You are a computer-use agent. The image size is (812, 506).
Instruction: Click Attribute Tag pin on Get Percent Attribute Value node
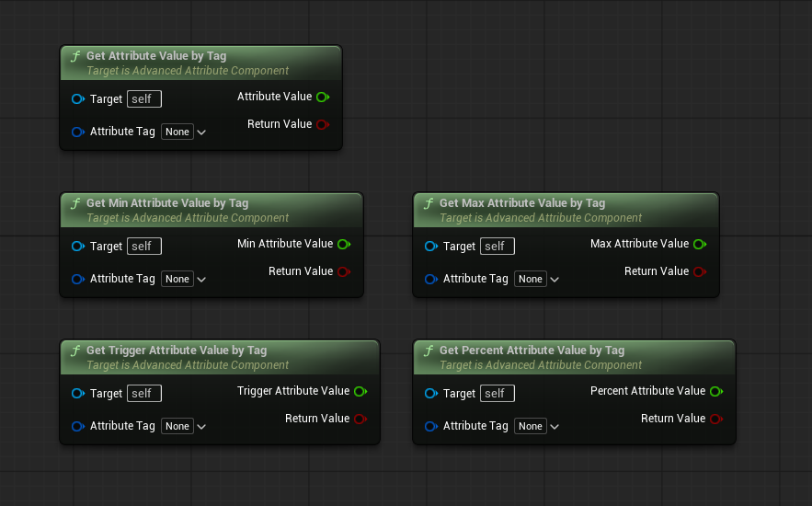tap(431, 426)
